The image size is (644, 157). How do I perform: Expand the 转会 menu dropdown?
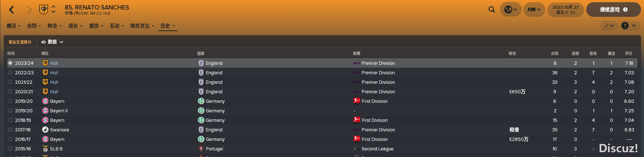pos(55,26)
